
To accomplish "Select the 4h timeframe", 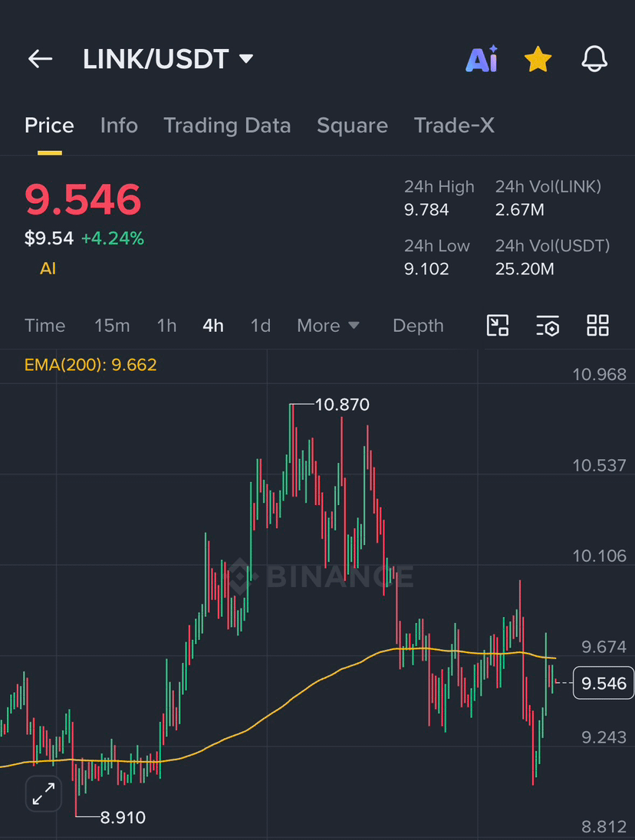I will pyautogui.click(x=212, y=326).
